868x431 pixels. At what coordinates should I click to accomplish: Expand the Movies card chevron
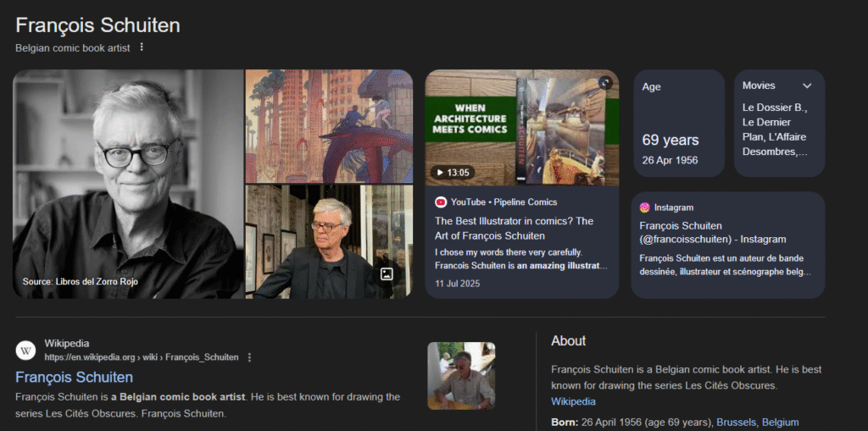click(807, 86)
